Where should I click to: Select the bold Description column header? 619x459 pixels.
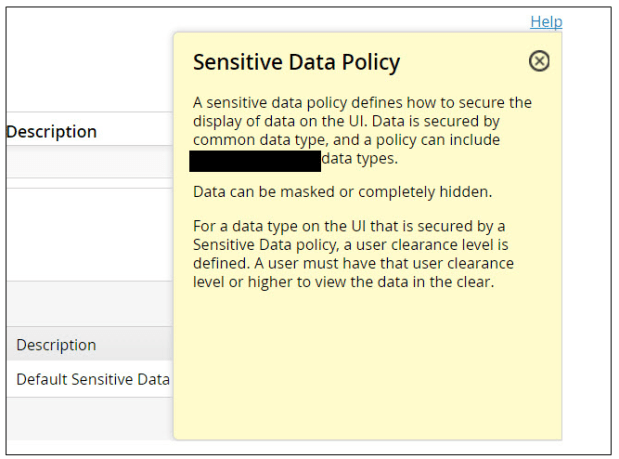[52, 131]
